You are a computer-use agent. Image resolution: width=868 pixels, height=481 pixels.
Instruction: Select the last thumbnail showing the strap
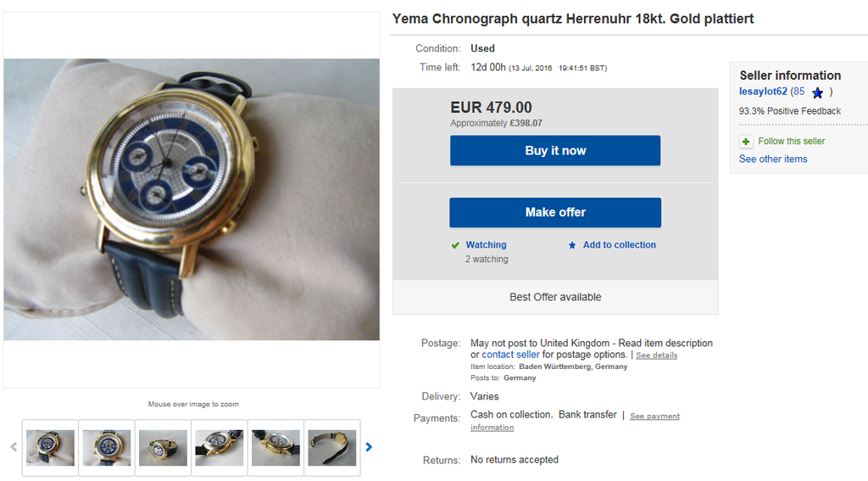(332, 447)
